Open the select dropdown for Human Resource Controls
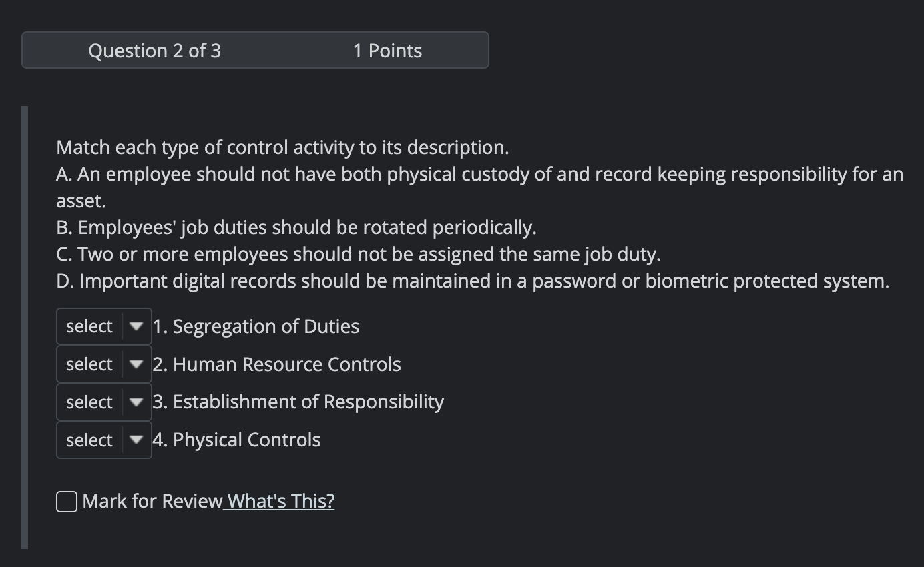Screen dimensions: 924x567 104,364
